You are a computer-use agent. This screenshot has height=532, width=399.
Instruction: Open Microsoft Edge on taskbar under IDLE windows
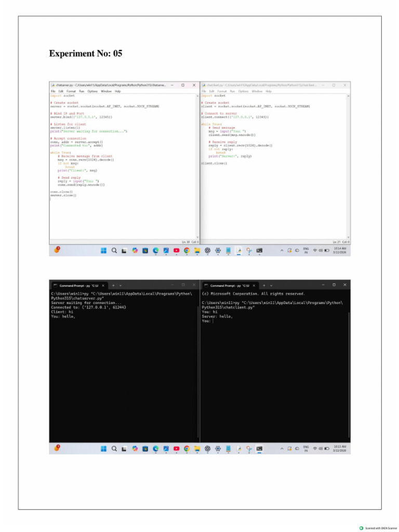[156, 250]
